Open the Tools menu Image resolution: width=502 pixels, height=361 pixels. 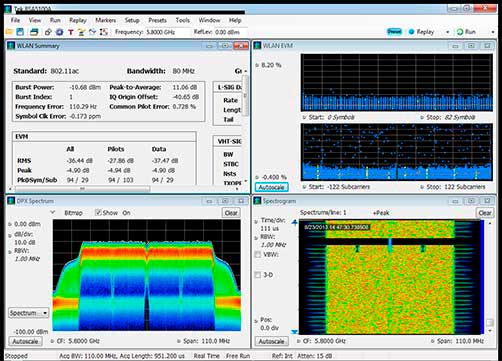point(182,20)
